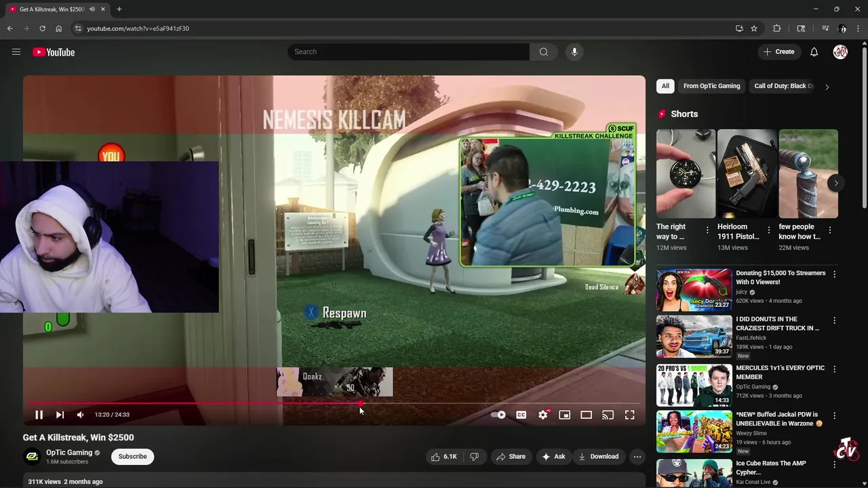Open the Buffed Jackal PDW video
Screen dimensions: 868x488
point(694,431)
